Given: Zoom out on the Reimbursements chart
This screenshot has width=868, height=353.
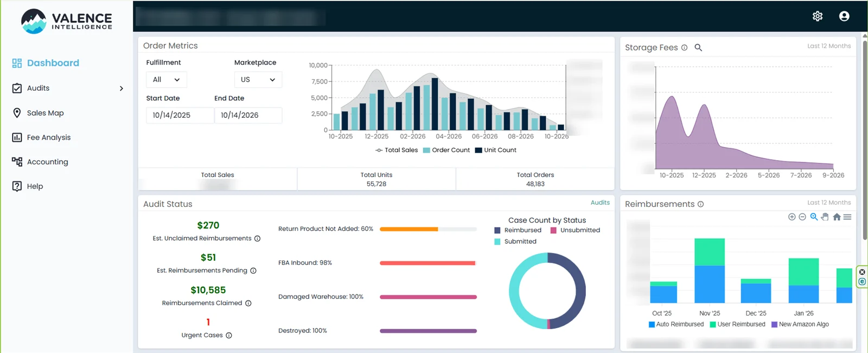Looking at the screenshot, I should 802,217.
